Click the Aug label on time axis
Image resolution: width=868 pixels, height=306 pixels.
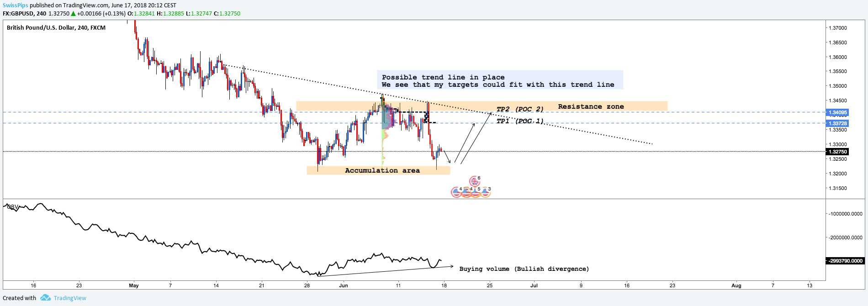pos(736,285)
